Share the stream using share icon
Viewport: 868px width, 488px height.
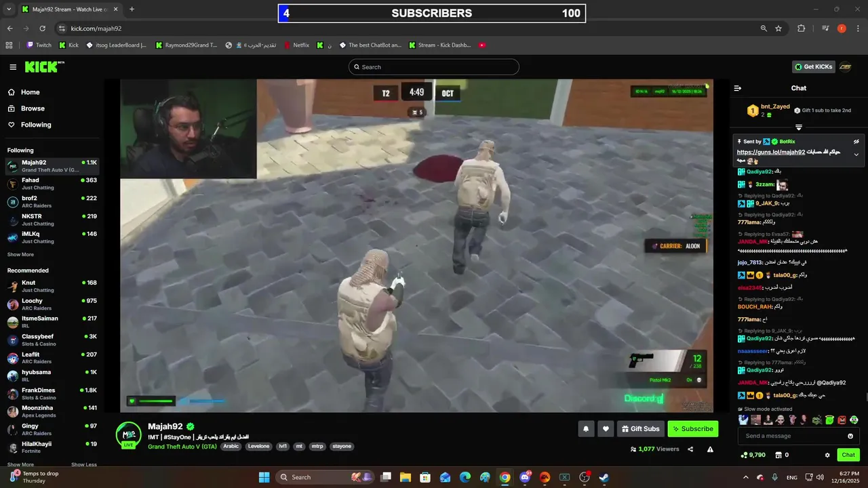click(690, 449)
